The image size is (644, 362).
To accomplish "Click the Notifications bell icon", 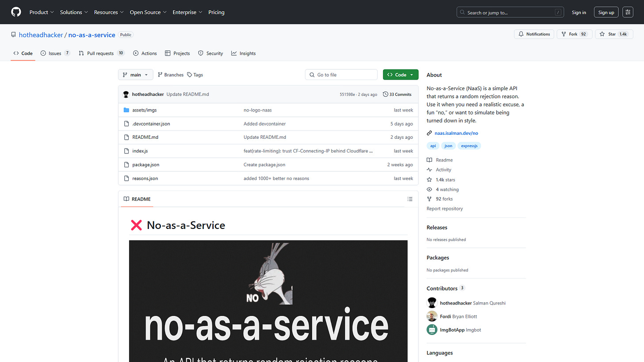I will click(521, 34).
